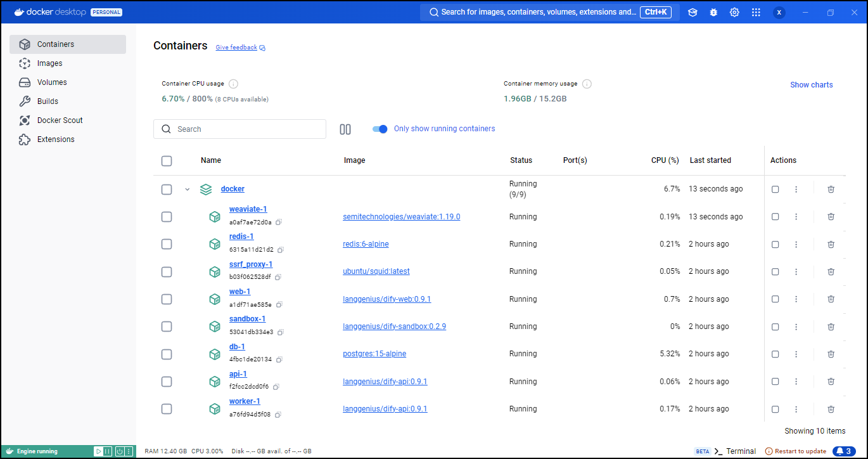Toggle 'Only show running containers' switch
The image size is (868, 459).
(x=380, y=129)
